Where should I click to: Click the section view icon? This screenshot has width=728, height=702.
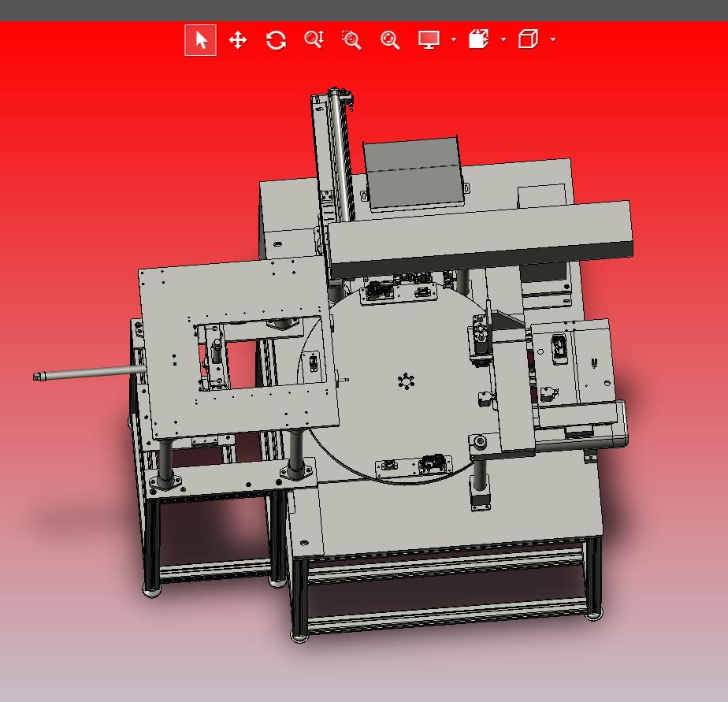(479, 39)
